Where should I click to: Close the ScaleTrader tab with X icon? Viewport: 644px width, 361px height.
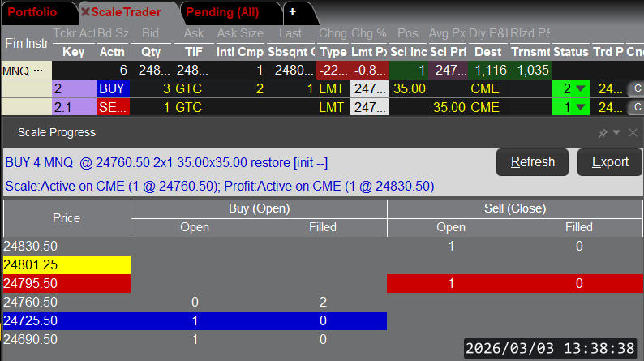[x=85, y=12]
